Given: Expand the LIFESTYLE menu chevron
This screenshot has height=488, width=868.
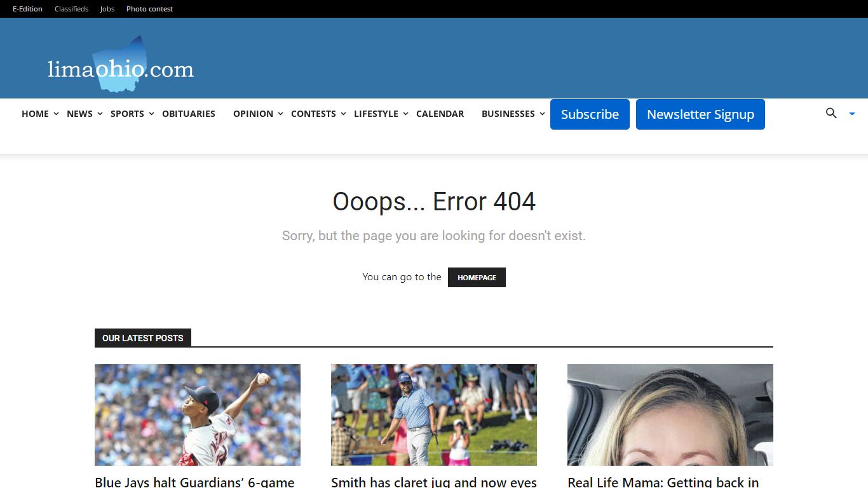Looking at the screenshot, I should click(405, 114).
